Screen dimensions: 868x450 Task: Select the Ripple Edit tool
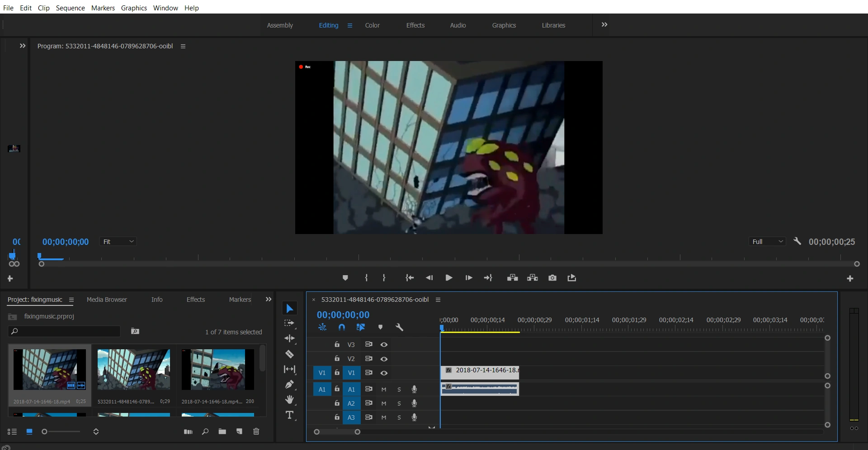[x=289, y=338]
